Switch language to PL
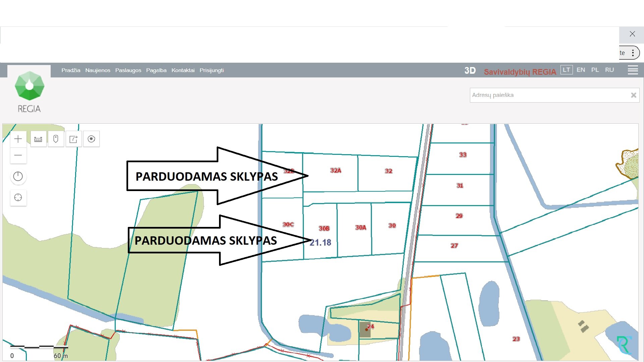Viewport: 644px width, 362px height. click(595, 70)
